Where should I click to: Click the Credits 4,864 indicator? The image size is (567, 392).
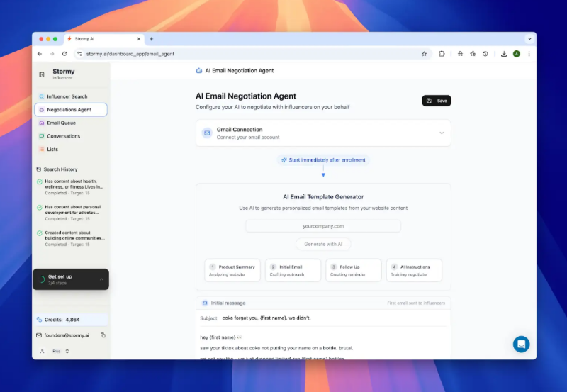click(71, 320)
